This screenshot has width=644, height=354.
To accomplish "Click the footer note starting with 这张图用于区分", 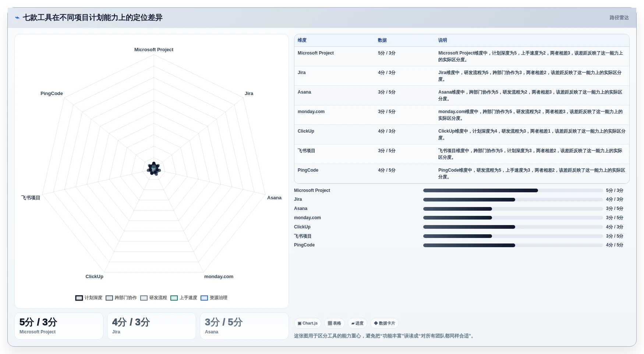I will pyautogui.click(x=385, y=336).
